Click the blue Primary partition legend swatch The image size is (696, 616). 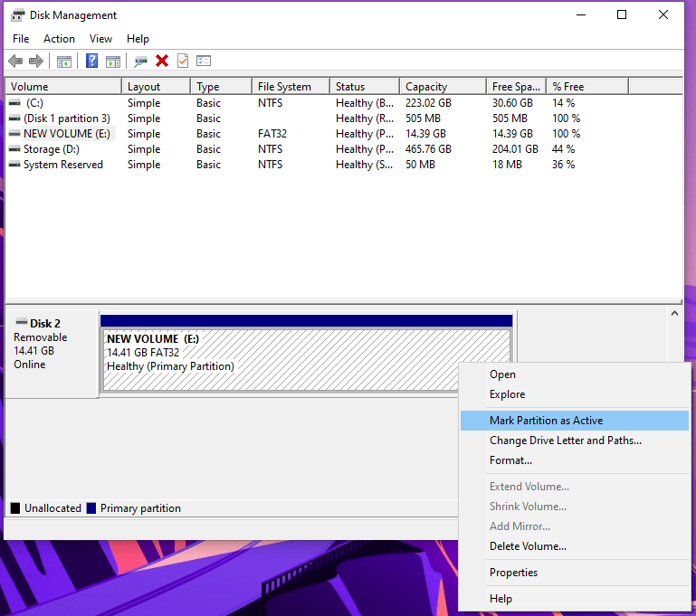click(91, 508)
